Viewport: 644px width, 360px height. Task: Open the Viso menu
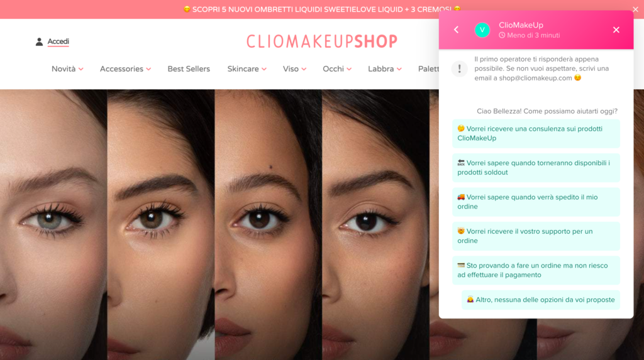[x=294, y=69]
